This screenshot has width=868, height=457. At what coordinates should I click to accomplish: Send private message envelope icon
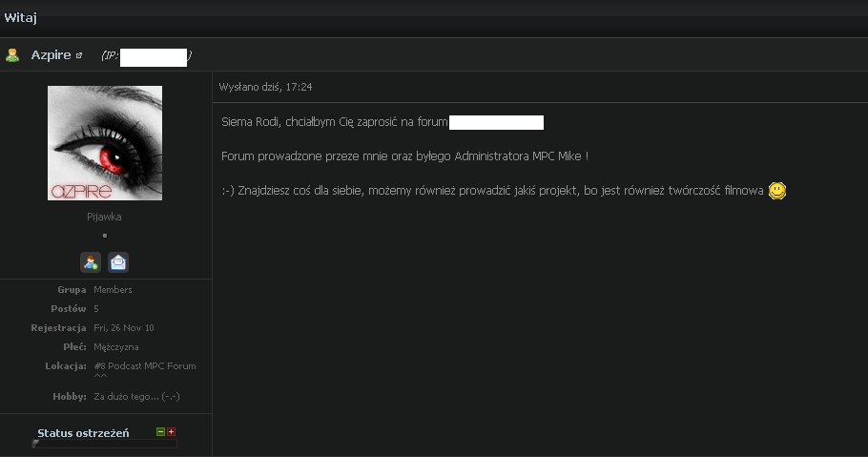pyautogui.click(x=118, y=262)
